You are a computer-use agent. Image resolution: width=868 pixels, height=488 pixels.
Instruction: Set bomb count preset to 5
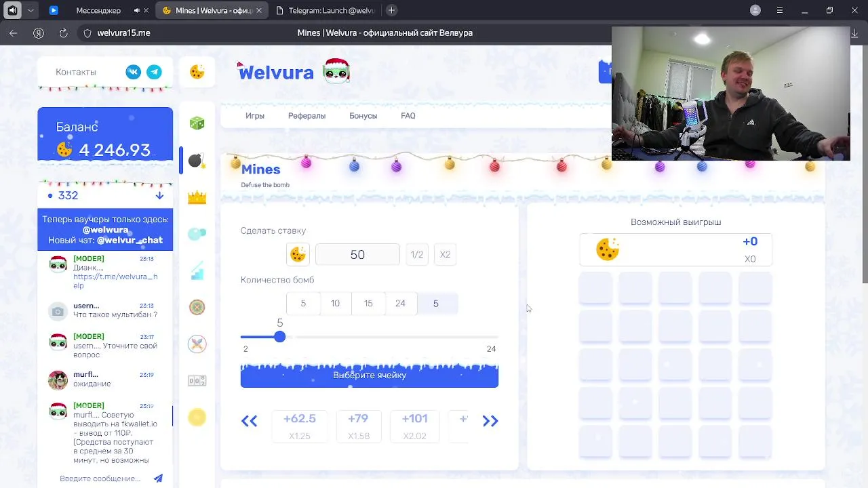(x=303, y=304)
